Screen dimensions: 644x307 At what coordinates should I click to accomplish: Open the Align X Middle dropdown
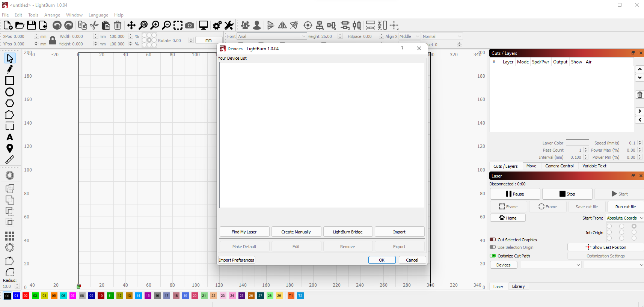409,36
